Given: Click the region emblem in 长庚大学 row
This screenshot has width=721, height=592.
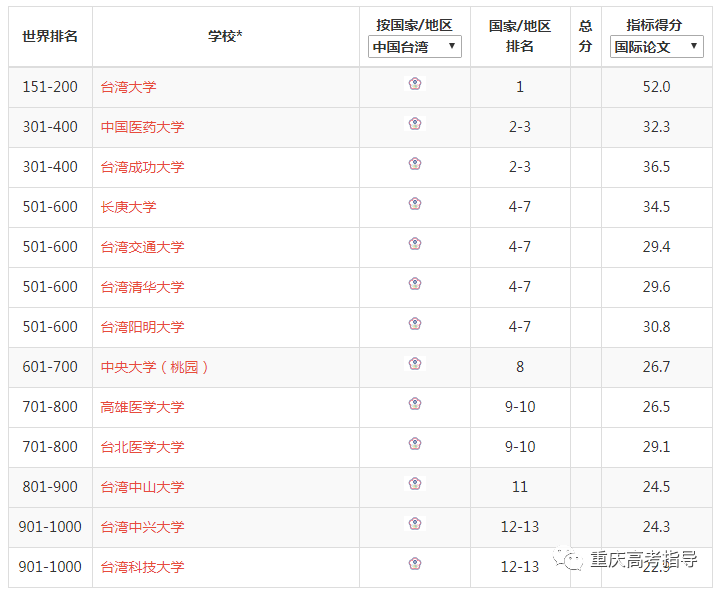Looking at the screenshot, I should coord(415,203).
